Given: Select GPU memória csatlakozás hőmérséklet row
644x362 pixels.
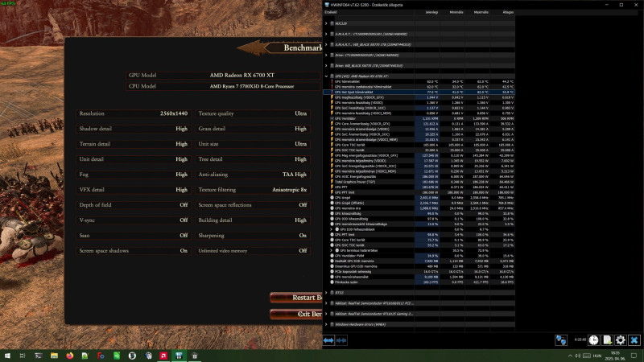Looking at the screenshot, I should point(419,87).
